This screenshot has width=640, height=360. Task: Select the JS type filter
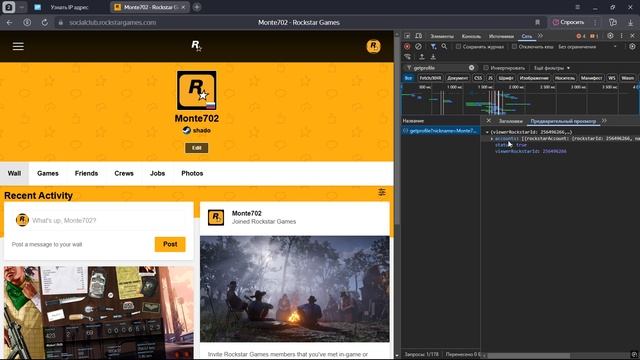click(490, 78)
